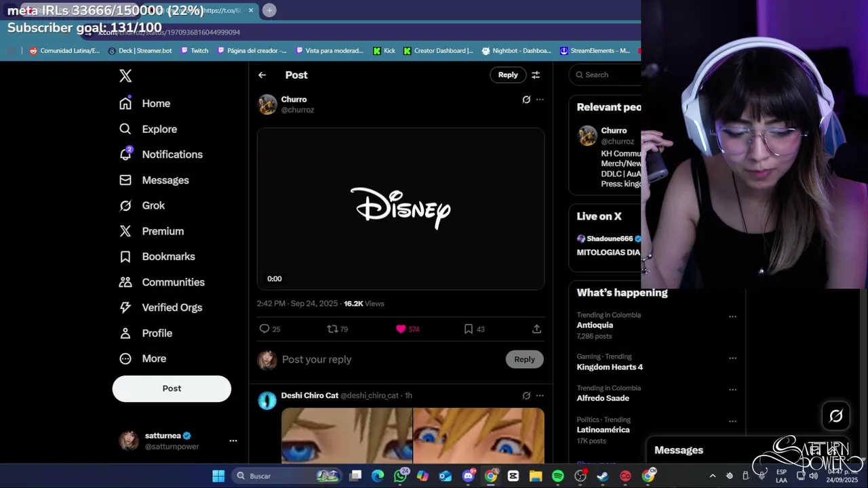Image resolution: width=868 pixels, height=488 pixels.
Task: Open reply sorting filter icon
Action: point(536,75)
